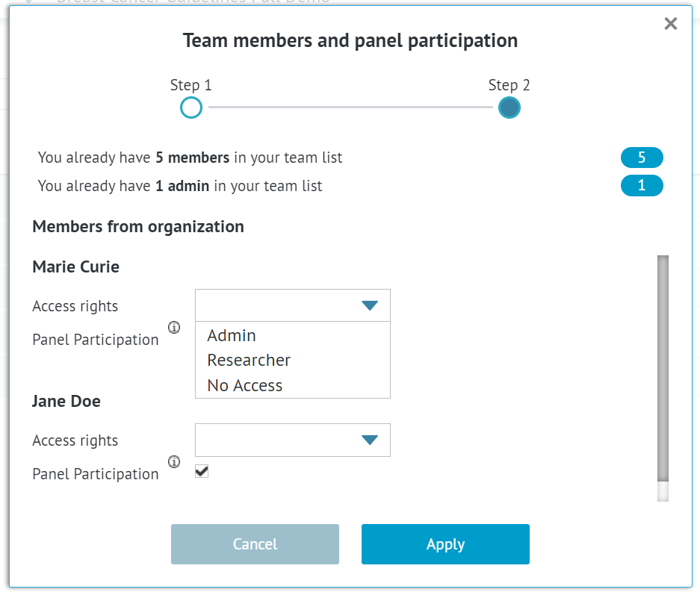Choose No Access for Marie Curie

(244, 385)
